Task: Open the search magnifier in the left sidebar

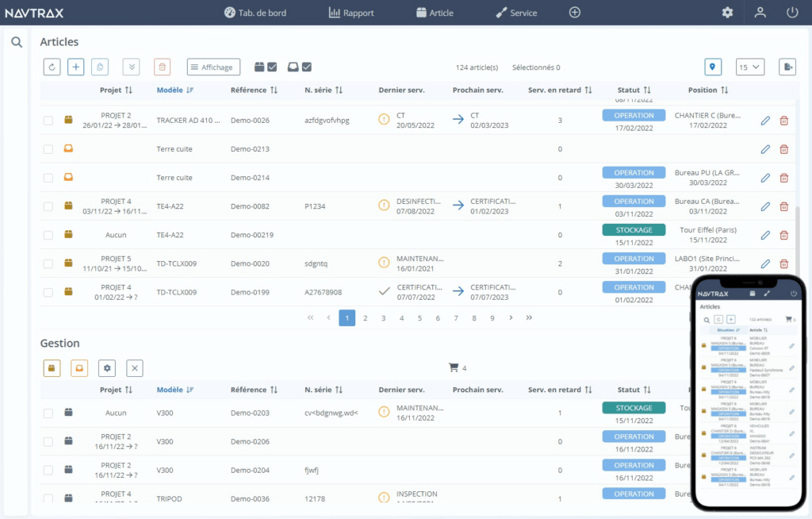Action: 17,41
